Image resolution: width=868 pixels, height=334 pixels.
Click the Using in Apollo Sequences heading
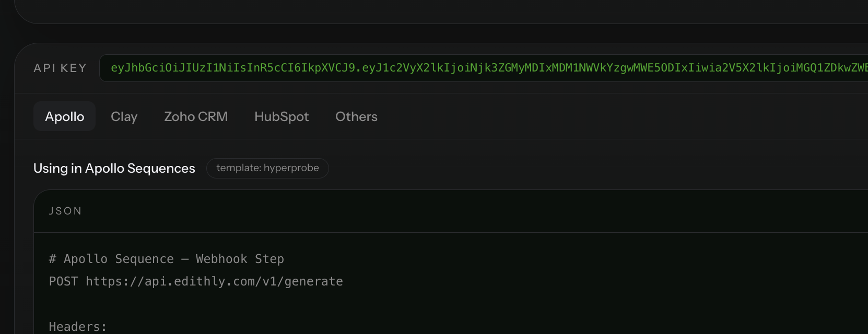tap(114, 168)
